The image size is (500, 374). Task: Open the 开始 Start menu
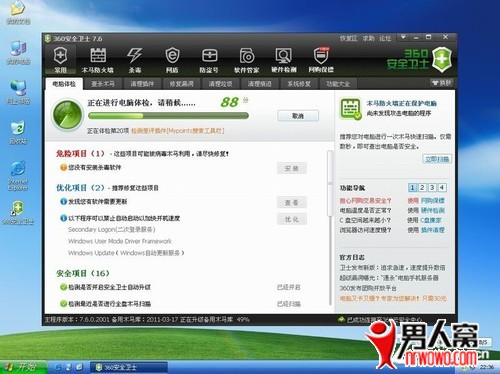pyautogui.click(x=23, y=367)
